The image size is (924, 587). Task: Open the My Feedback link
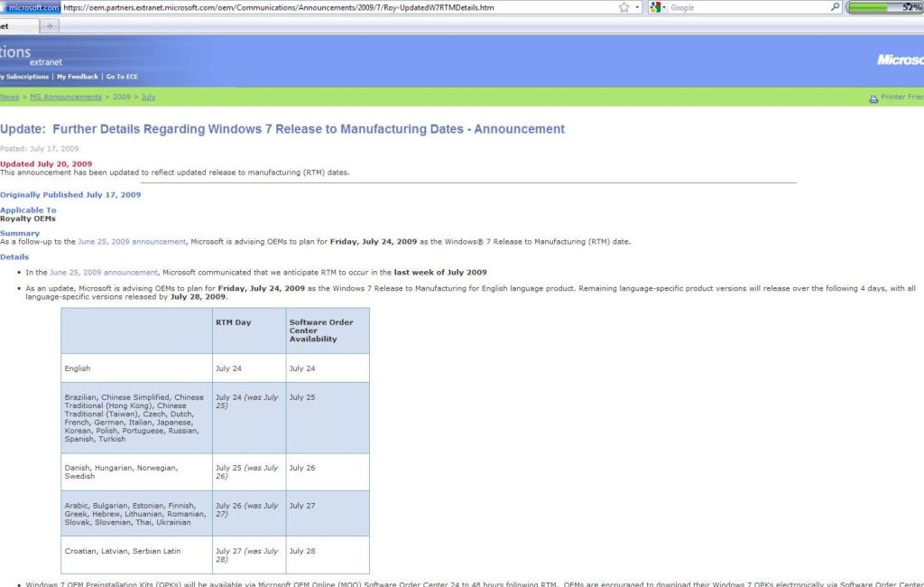pyautogui.click(x=78, y=77)
